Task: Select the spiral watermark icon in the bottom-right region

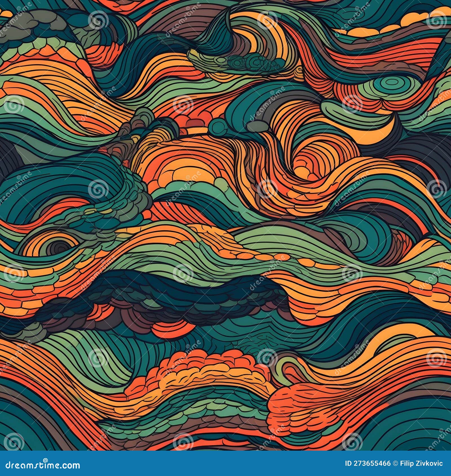Action: click(436, 359)
